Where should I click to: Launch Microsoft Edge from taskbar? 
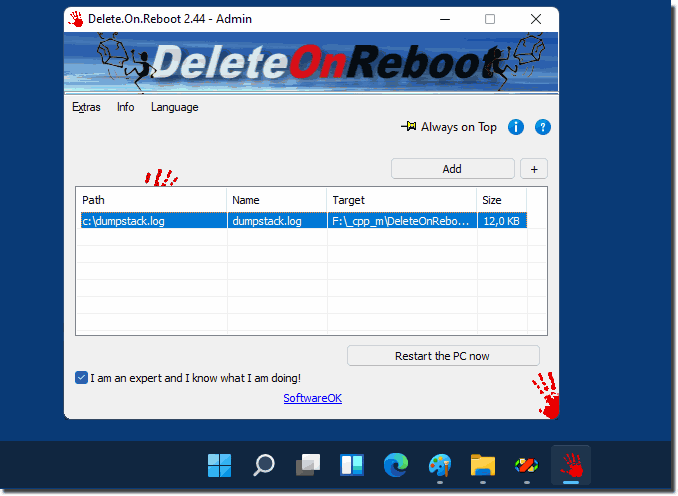click(x=396, y=465)
